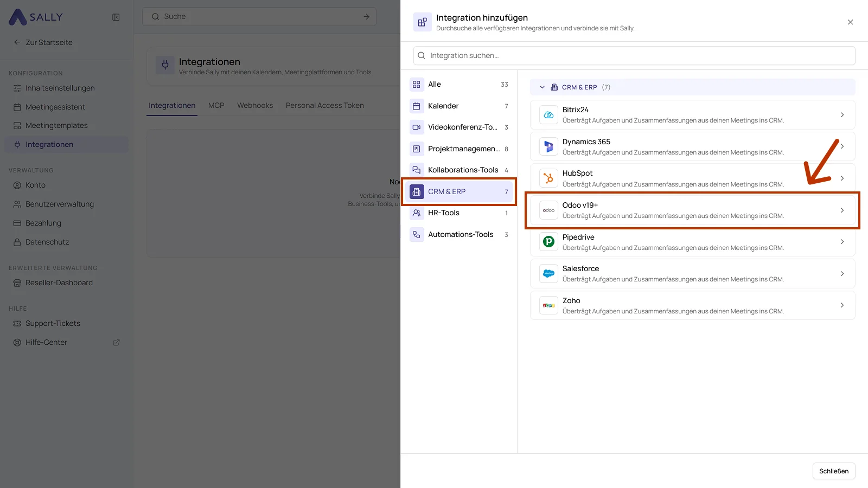Viewport: 868px width, 488px height.
Task: Click the Alle category grid icon
Action: coord(417,85)
